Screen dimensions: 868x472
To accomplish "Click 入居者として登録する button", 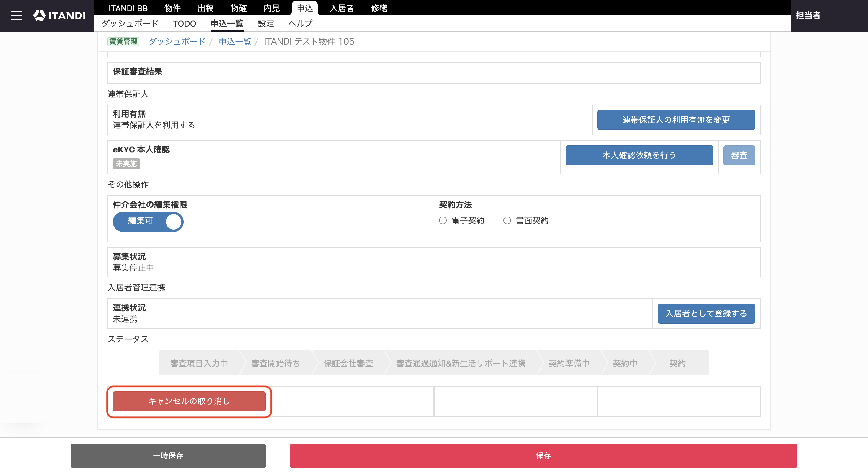I will tap(706, 314).
